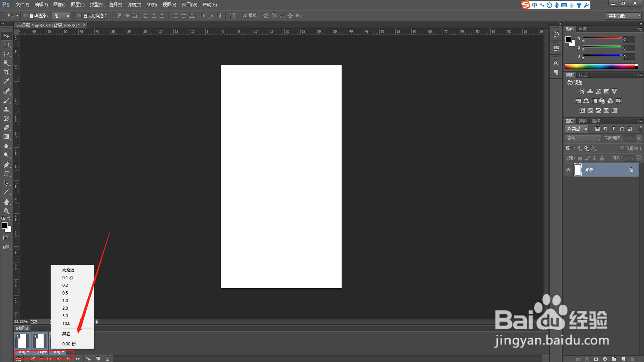Open the 正常 blend mode dropdown
Viewport: 644px width, 362px height.
point(583,138)
